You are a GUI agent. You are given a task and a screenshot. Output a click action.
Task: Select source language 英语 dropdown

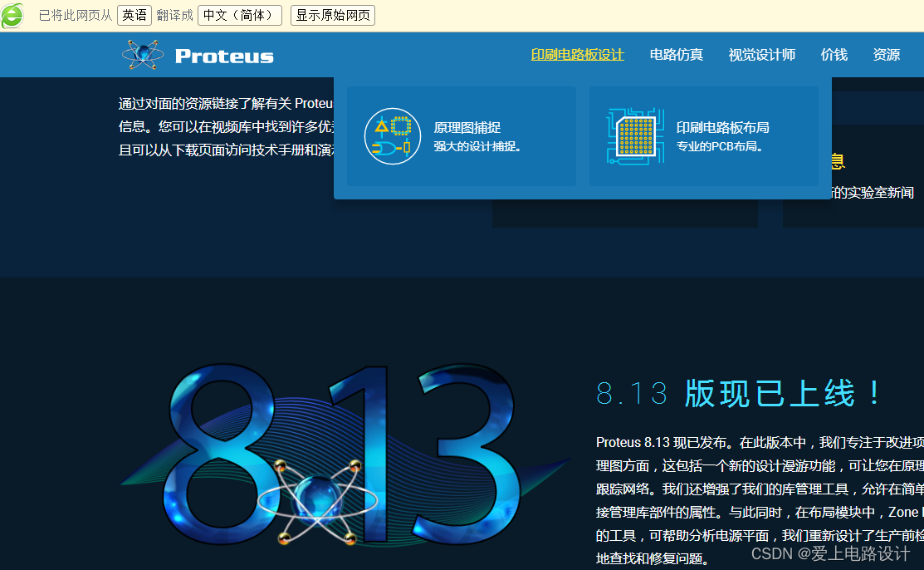click(134, 15)
